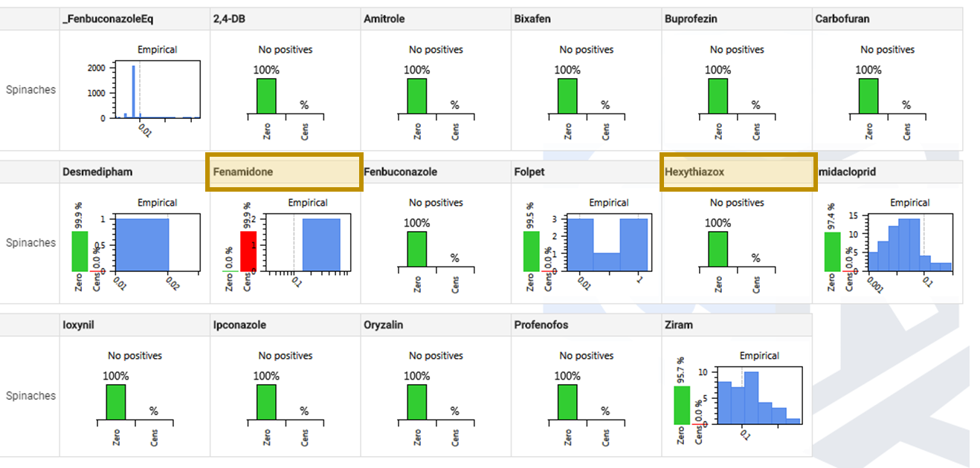Image resolution: width=980 pixels, height=468 pixels.
Task: Click Ziram's green 95.7% Zero bar
Action: [681, 405]
